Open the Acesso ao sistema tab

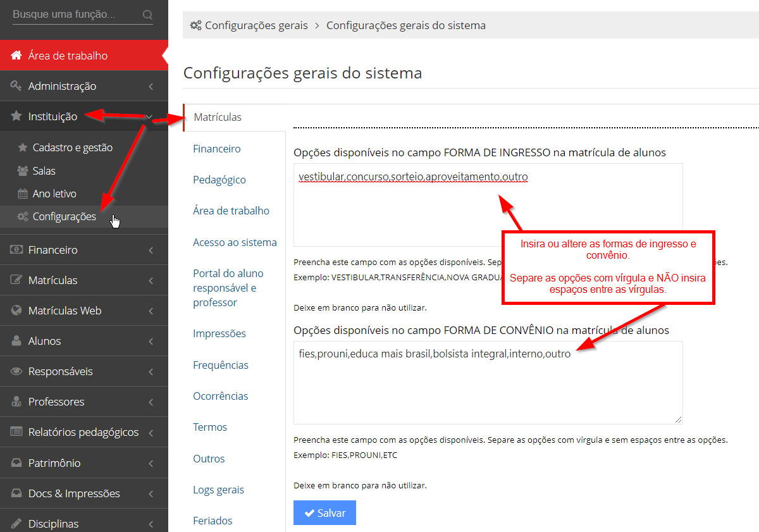point(235,242)
